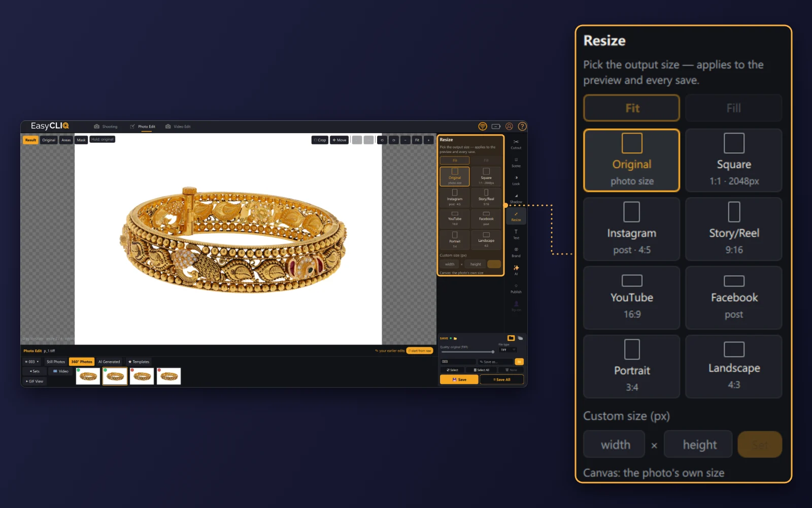The height and width of the screenshot is (508, 812).
Task: Click the battery status icon in the header
Action: tap(496, 126)
